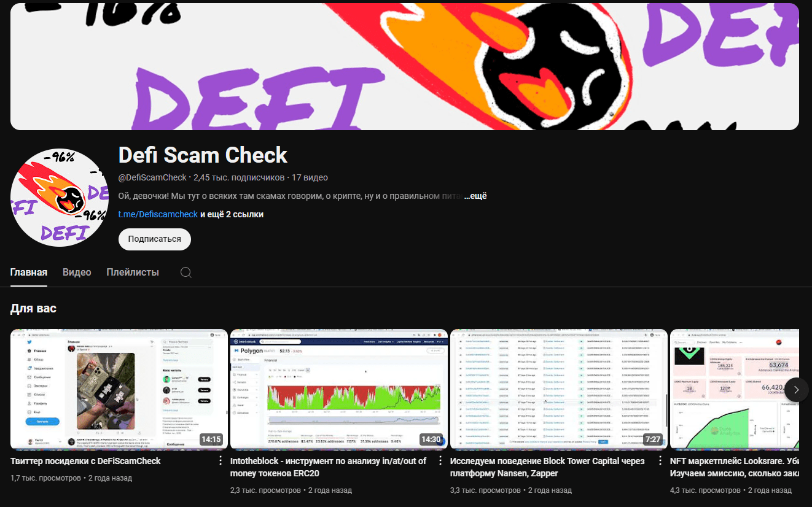Open title 'Intotheblock - инструмент по анализу'
Screen dimensions: 812x507
pos(328,467)
